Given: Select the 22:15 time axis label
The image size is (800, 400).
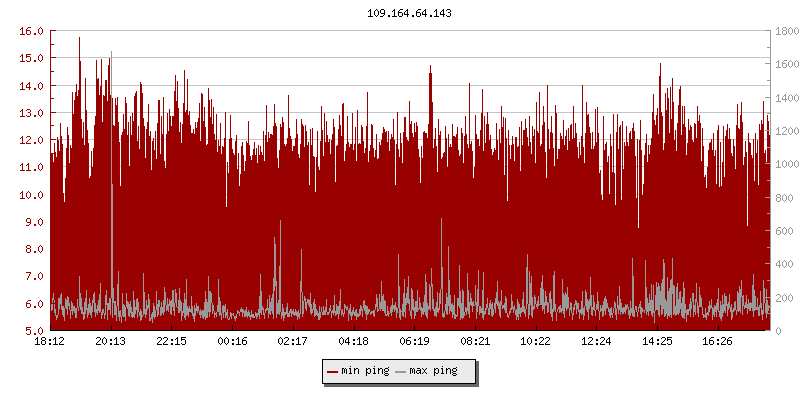Looking at the screenshot, I should pos(171,341).
